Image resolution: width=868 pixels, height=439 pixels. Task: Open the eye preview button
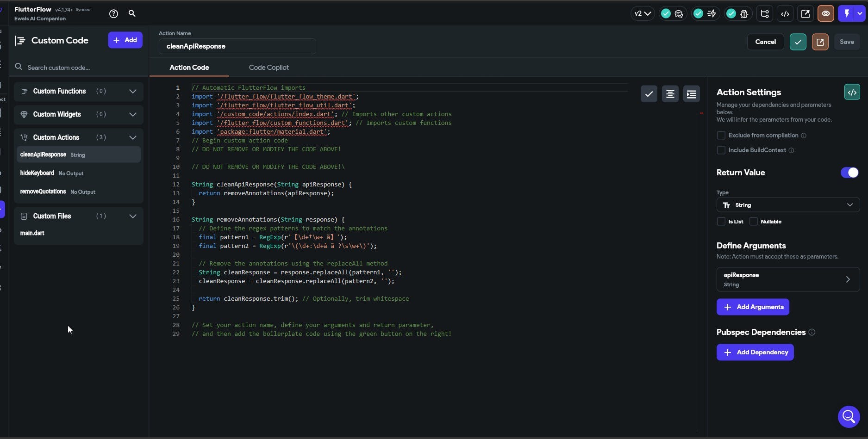coord(825,14)
